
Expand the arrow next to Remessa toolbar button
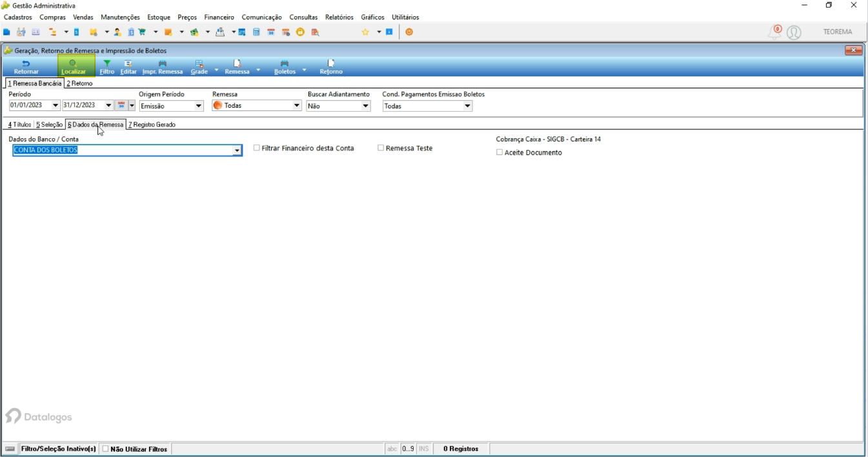click(x=258, y=70)
